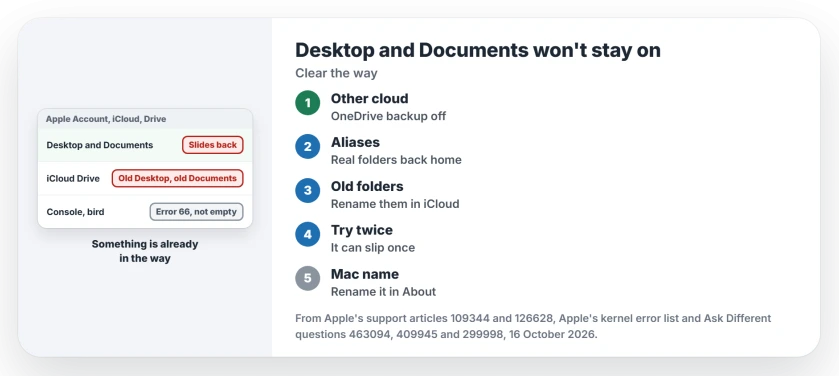Click "Rename them in iCloud" text
This screenshot has height=376, width=839.
[395, 204]
